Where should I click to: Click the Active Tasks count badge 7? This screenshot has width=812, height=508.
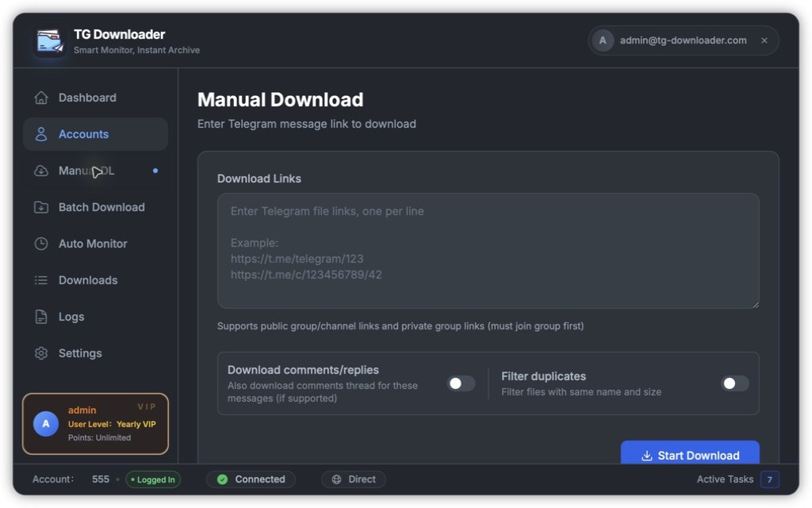click(770, 479)
